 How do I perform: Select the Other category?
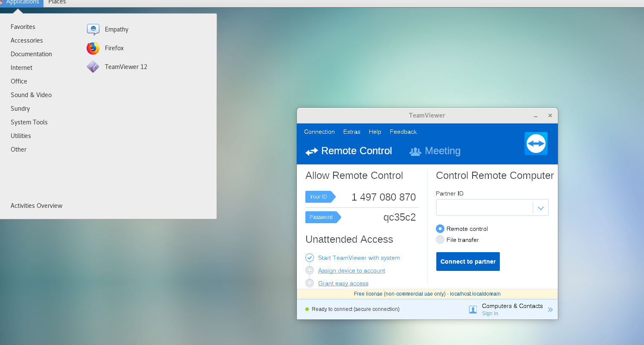coord(18,149)
